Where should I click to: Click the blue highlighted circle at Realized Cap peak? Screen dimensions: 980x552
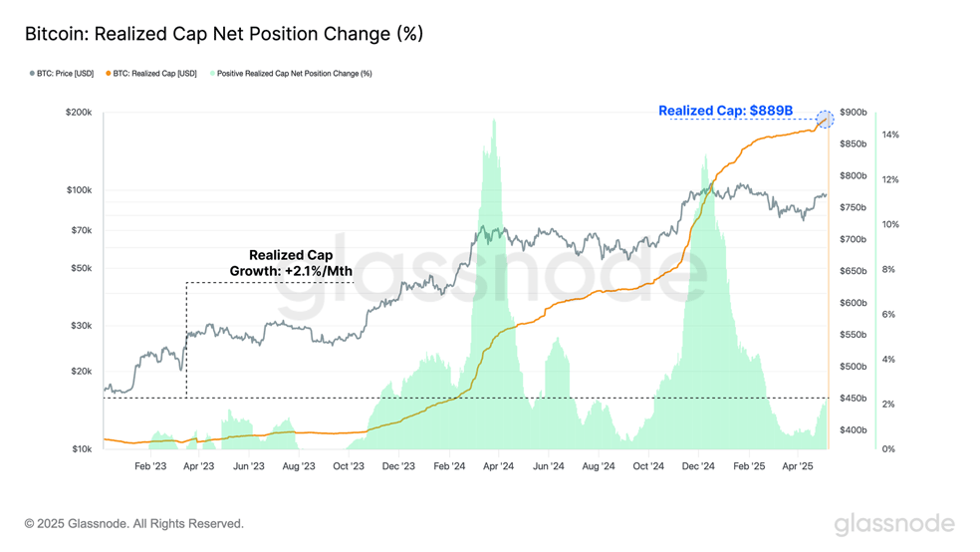(825, 119)
